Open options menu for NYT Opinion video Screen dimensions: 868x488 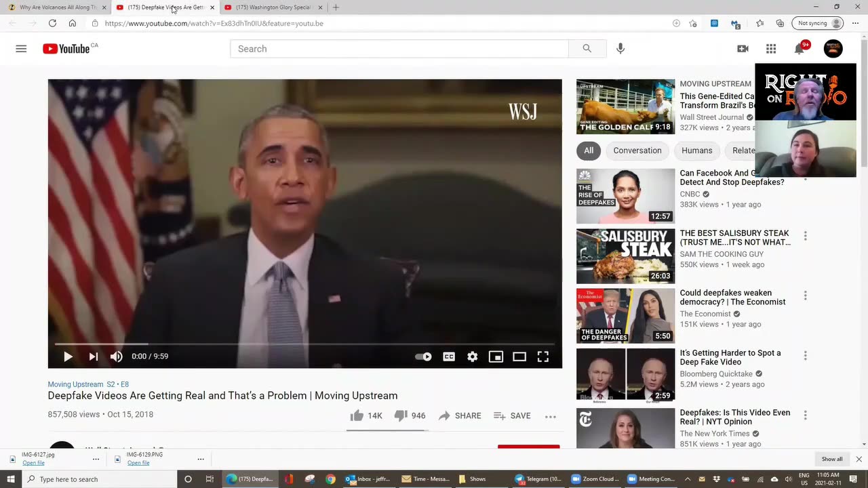[805, 415]
